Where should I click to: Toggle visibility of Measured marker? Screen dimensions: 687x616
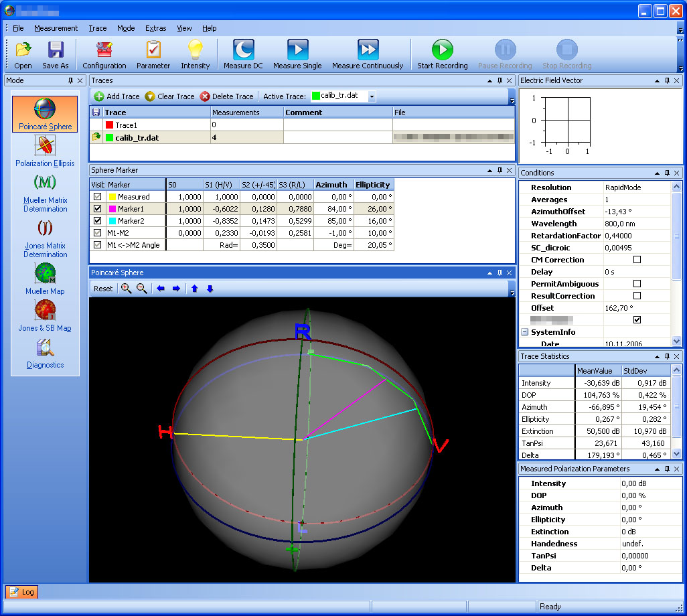(x=98, y=197)
